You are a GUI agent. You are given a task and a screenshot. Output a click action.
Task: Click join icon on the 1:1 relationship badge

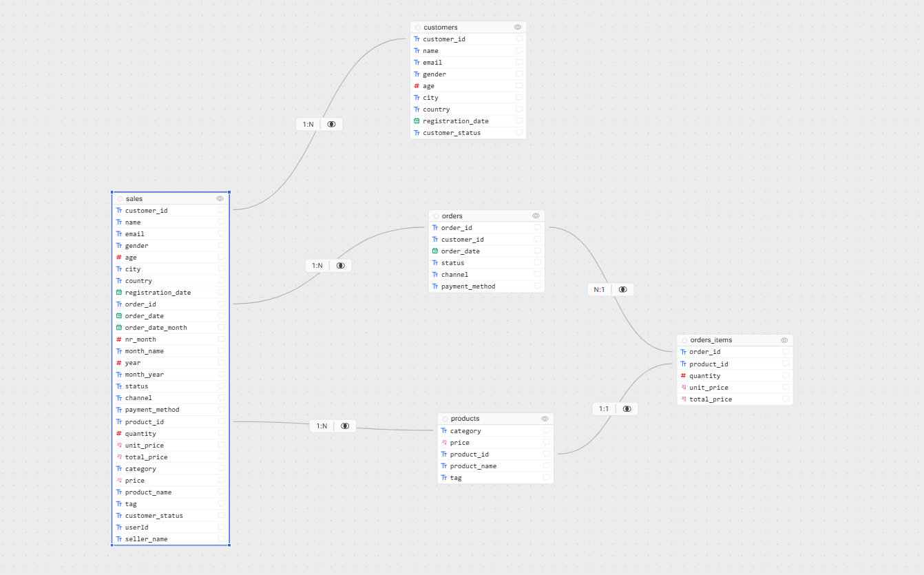[x=627, y=409]
